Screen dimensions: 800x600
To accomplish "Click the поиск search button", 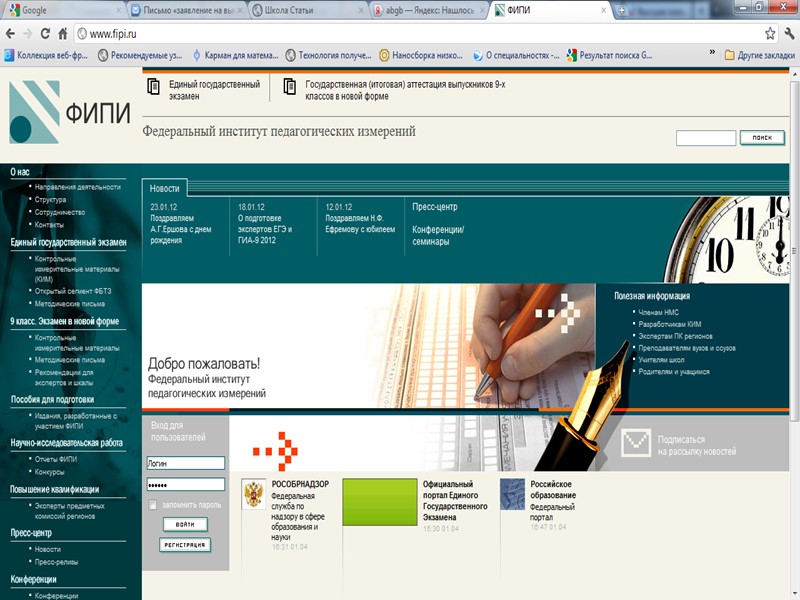I will (762, 137).
